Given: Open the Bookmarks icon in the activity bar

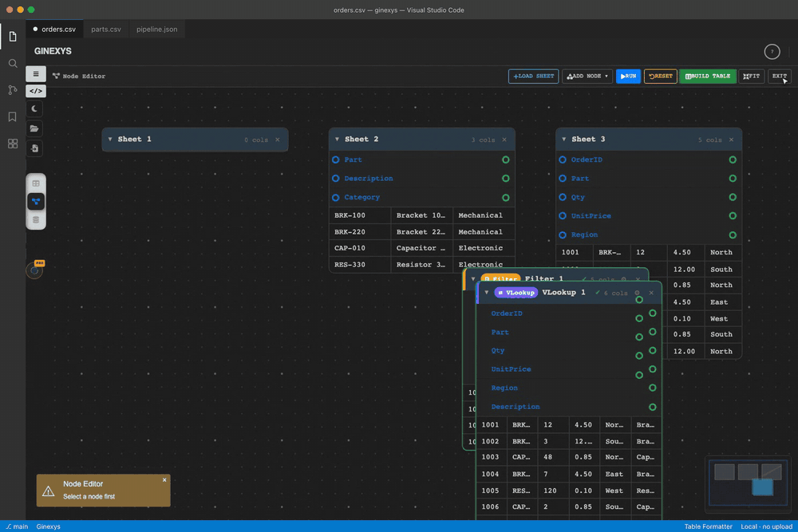Looking at the screenshot, I should [x=13, y=116].
